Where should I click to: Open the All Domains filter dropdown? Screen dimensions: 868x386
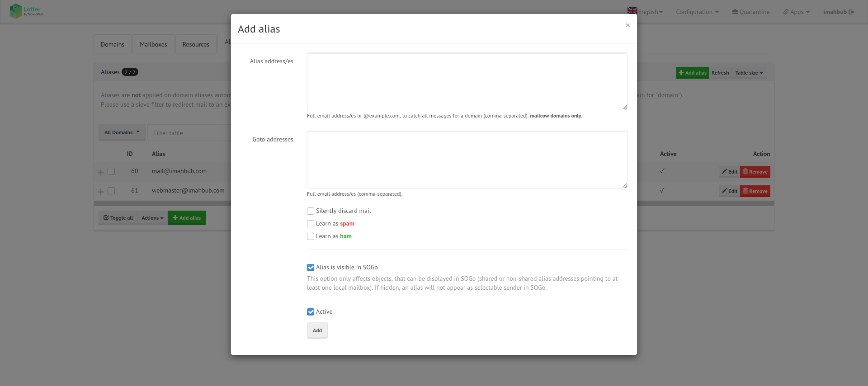122,132
